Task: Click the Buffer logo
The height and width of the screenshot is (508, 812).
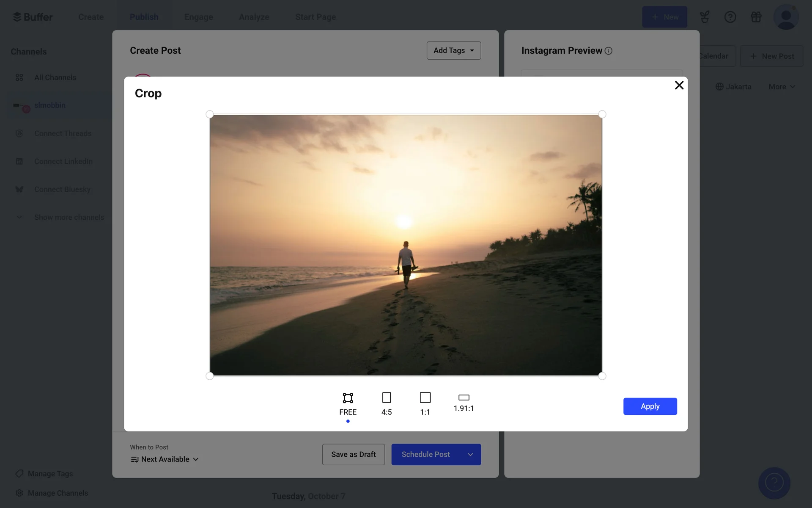Action: pyautogui.click(x=33, y=17)
